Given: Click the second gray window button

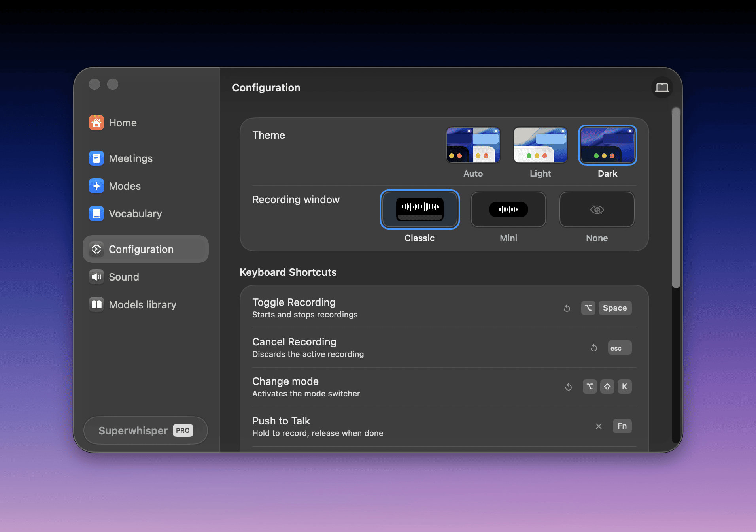Looking at the screenshot, I should click(x=113, y=84).
